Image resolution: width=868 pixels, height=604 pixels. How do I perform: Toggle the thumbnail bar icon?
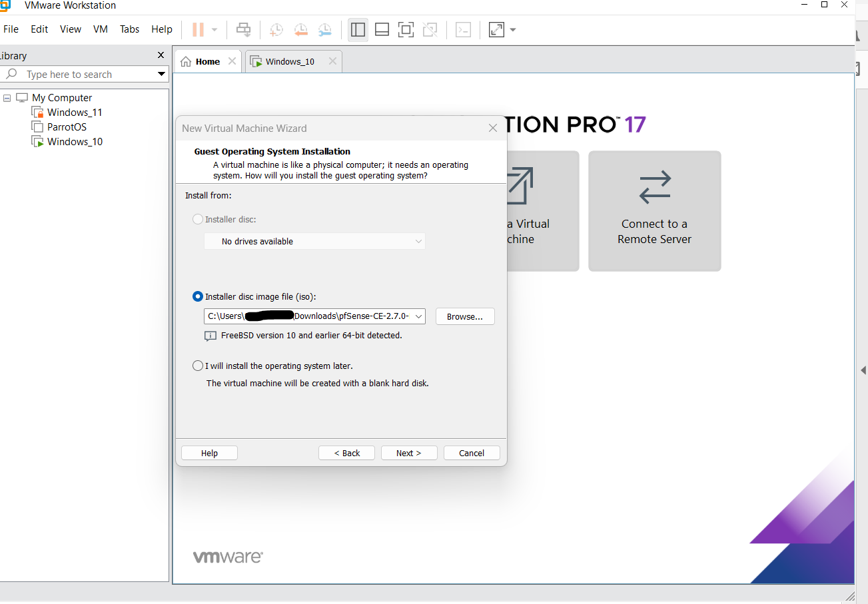point(382,29)
